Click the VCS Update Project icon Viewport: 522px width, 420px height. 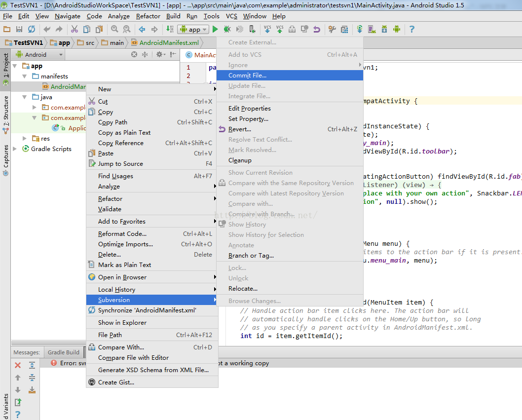click(x=267, y=29)
